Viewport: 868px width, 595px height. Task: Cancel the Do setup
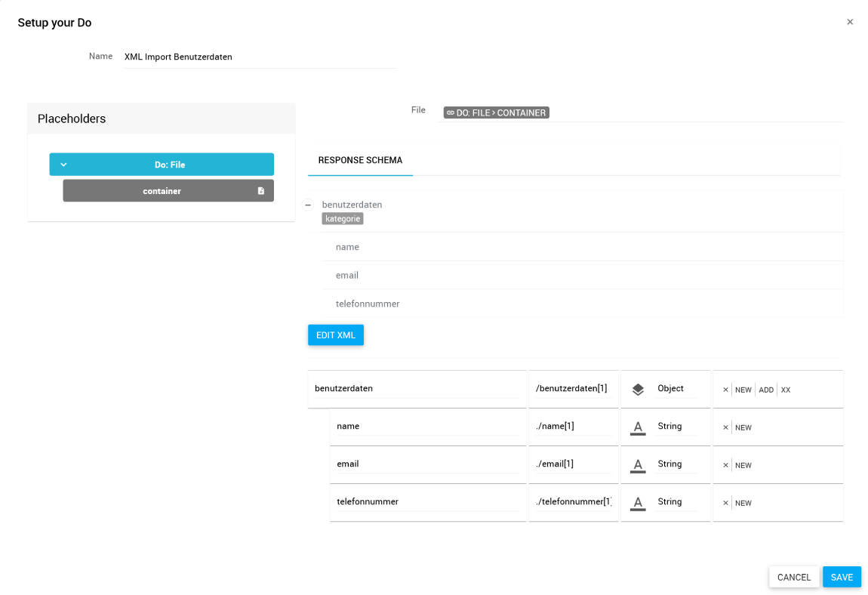point(794,577)
